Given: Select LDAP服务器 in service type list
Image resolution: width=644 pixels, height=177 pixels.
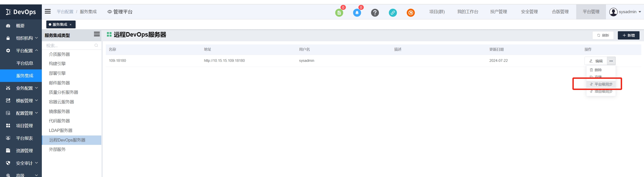Looking at the screenshot, I should tap(72, 130).
